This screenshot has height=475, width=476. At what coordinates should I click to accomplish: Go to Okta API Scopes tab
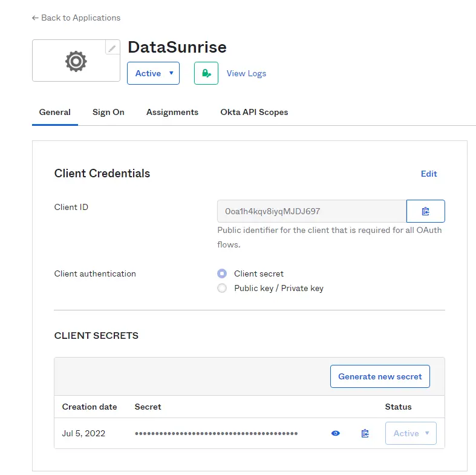(x=254, y=112)
